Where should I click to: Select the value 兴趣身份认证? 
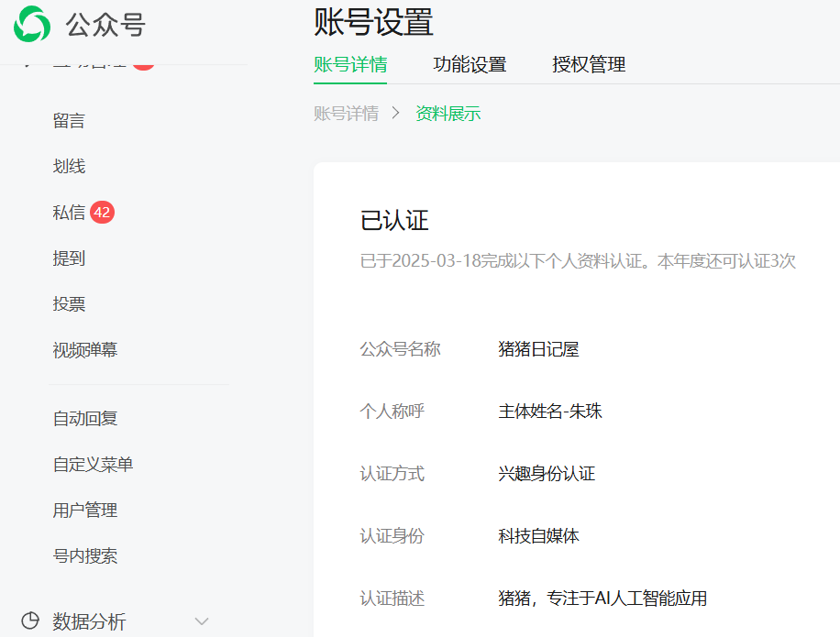click(x=547, y=474)
